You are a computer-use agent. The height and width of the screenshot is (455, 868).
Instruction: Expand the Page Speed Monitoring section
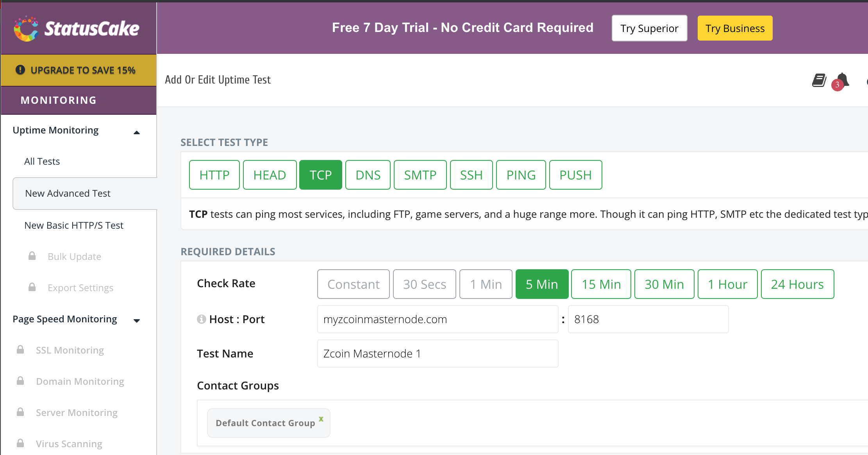click(x=136, y=321)
